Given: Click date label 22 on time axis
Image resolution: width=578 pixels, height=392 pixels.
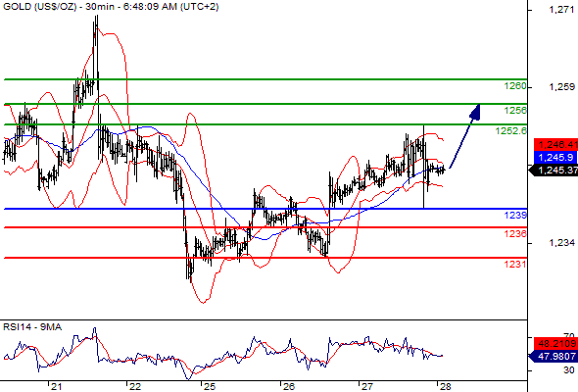Looking at the screenshot, I should 135,387.
